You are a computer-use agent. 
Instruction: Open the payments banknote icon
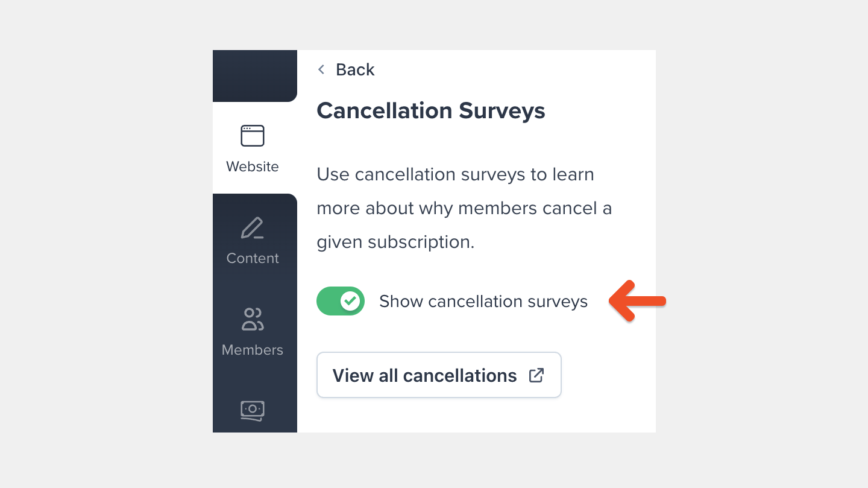(x=253, y=411)
